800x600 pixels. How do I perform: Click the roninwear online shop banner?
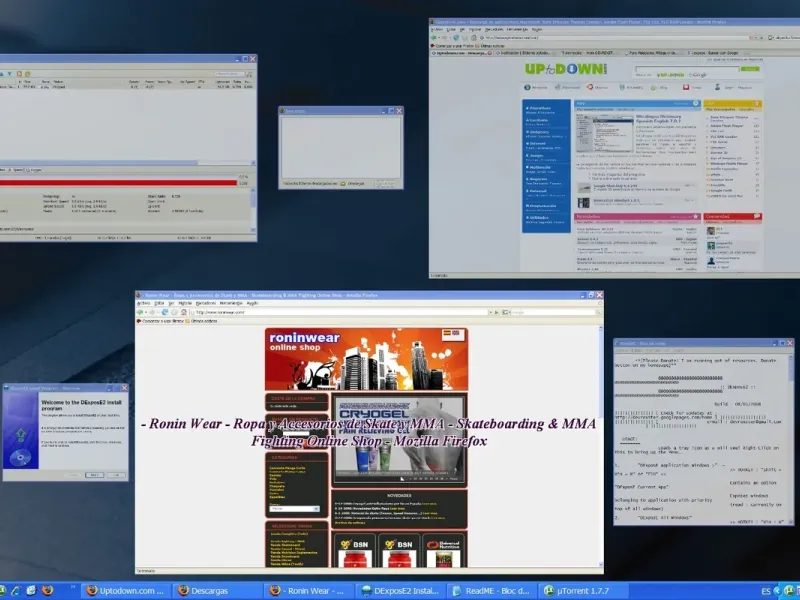coord(366,359)
